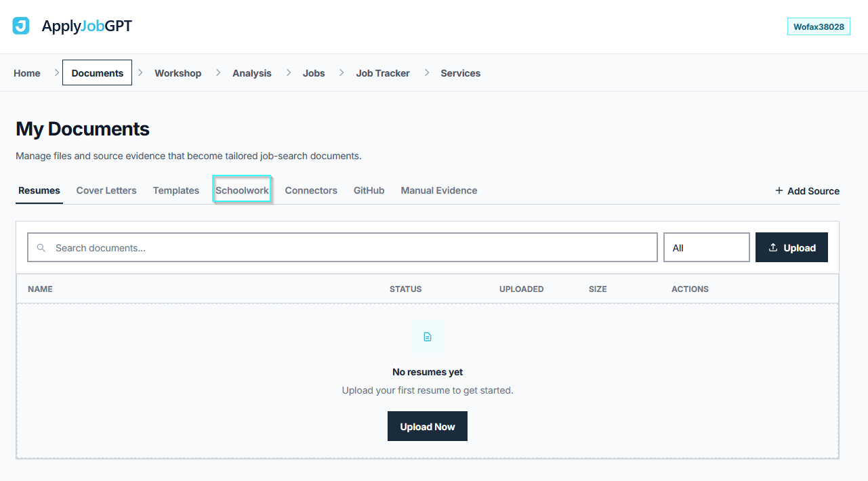Click the document icon above No resumes yet
Viewport: 868px width, 481px height.
click(428, 337)
